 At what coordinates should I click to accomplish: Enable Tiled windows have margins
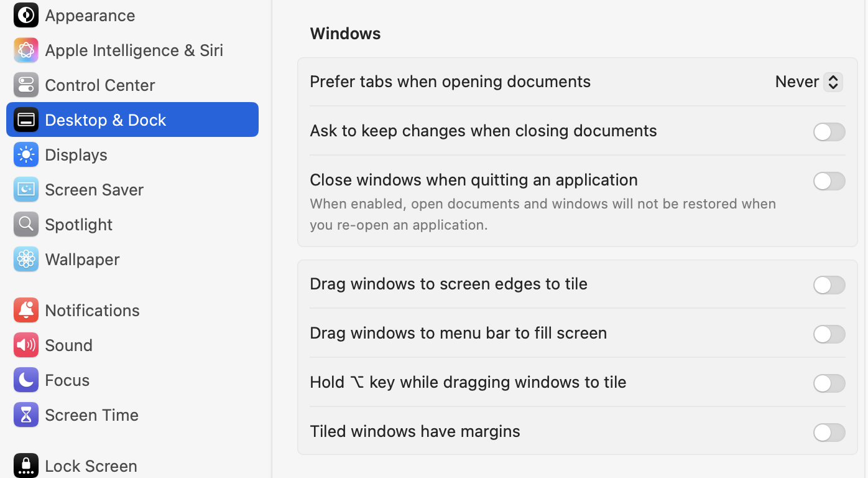829,433
